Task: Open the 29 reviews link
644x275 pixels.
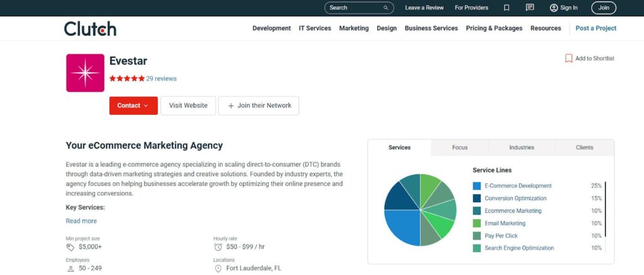Action: 162,78
